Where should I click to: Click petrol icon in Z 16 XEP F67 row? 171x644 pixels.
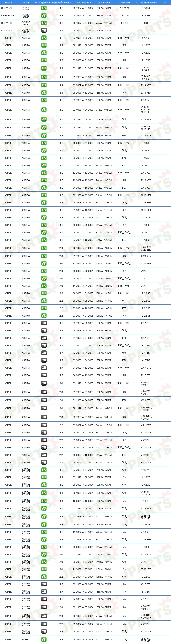[44, 188]
